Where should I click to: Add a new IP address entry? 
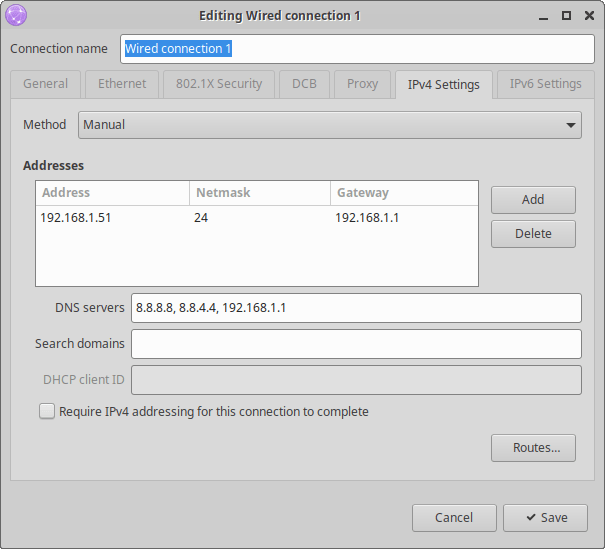[x=533, y=200]
